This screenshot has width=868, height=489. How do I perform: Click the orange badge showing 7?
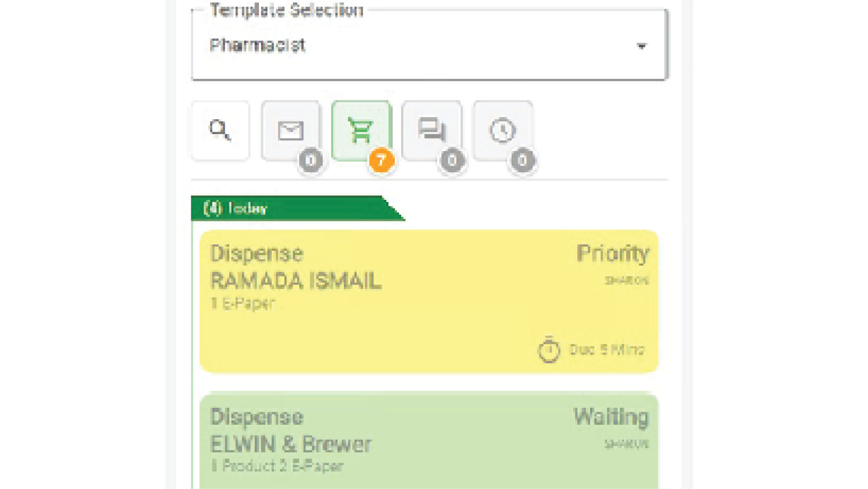coord(381,161)
